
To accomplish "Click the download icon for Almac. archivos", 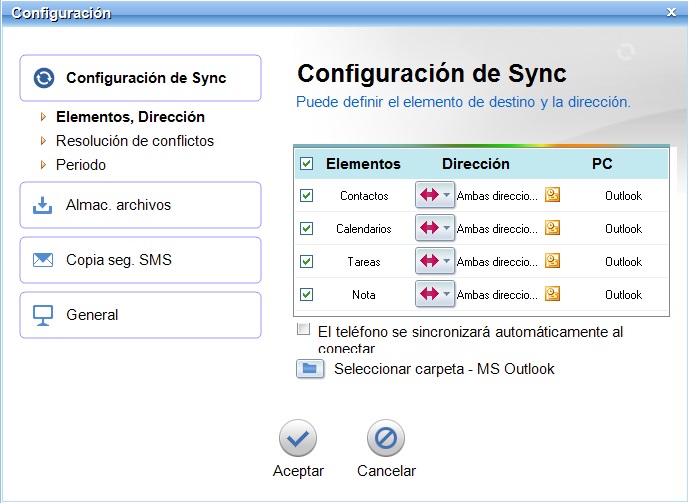I will click(x=43, y=205).
